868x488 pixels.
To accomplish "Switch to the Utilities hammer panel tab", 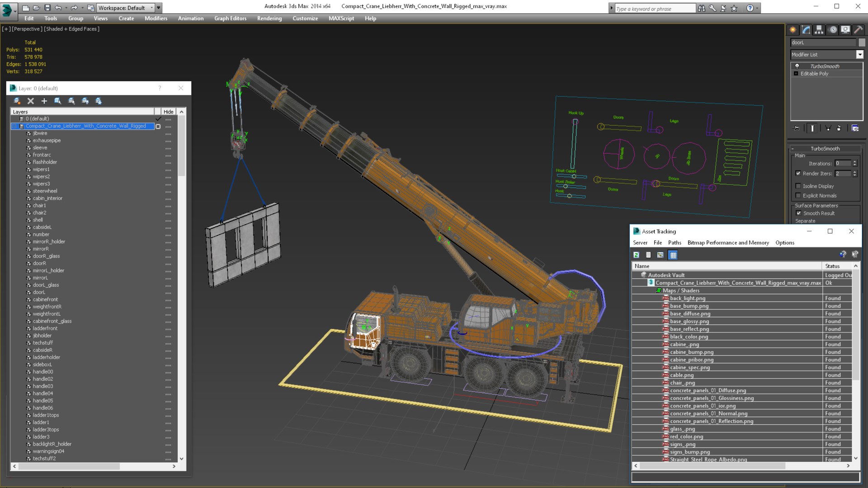I will click(x=859, y=30).
